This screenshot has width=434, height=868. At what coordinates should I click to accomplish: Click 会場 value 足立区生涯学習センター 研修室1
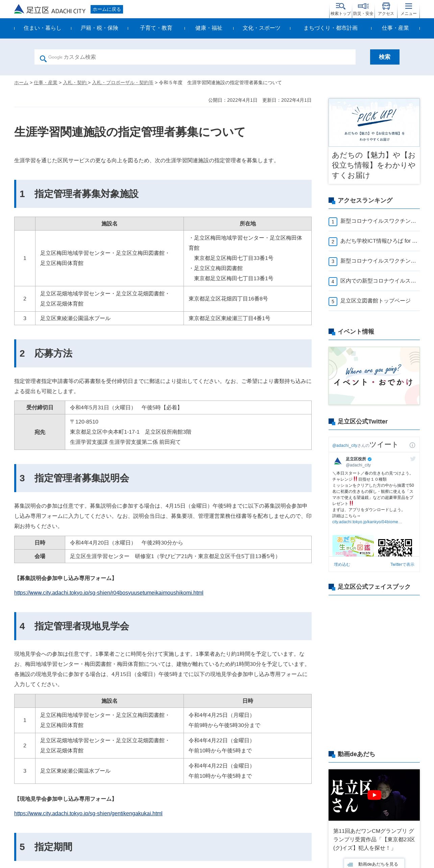(x=175, y=556)
